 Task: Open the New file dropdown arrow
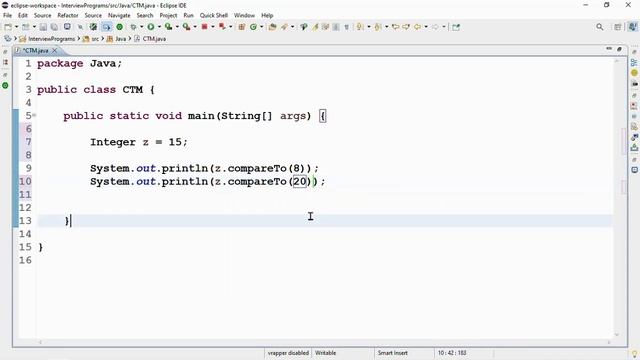(16, 27)
